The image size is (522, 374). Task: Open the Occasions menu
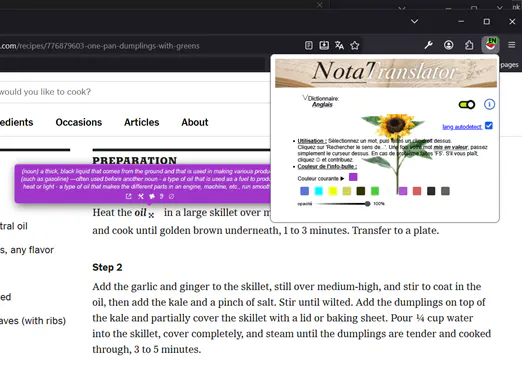79,122
